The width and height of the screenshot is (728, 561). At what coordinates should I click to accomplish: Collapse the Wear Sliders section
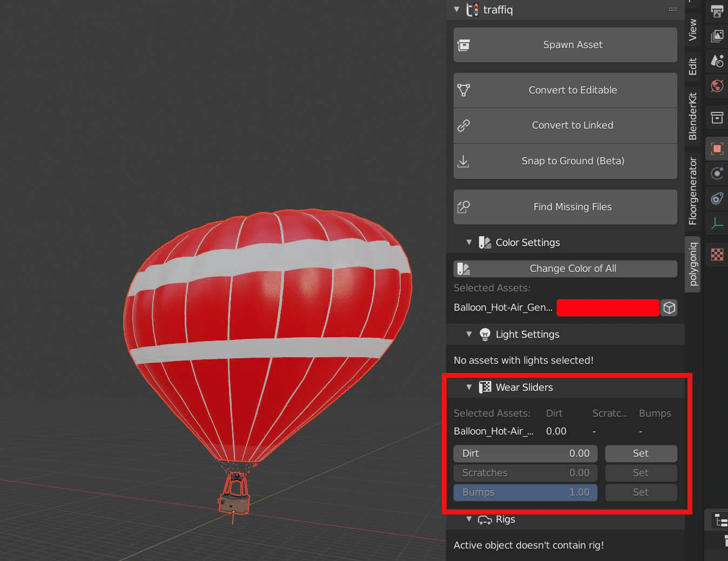469,388
